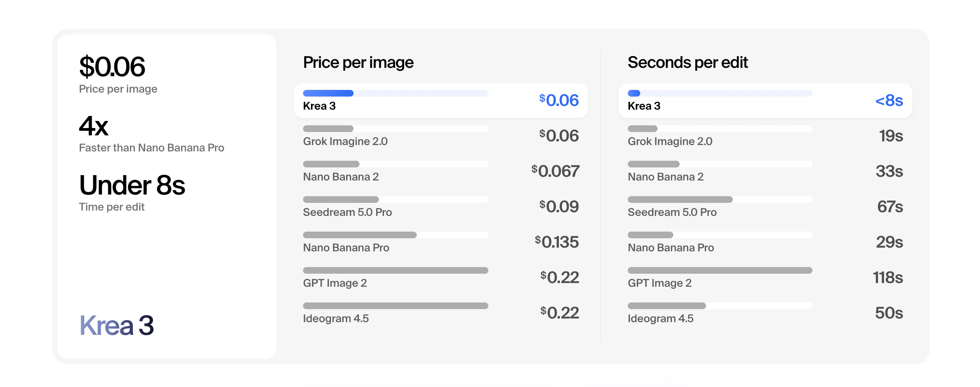The width and height of the screenshot is (980, 387).
Task: Click the Seedream 5.0 Pro price bar
Action: pos(340,200)
